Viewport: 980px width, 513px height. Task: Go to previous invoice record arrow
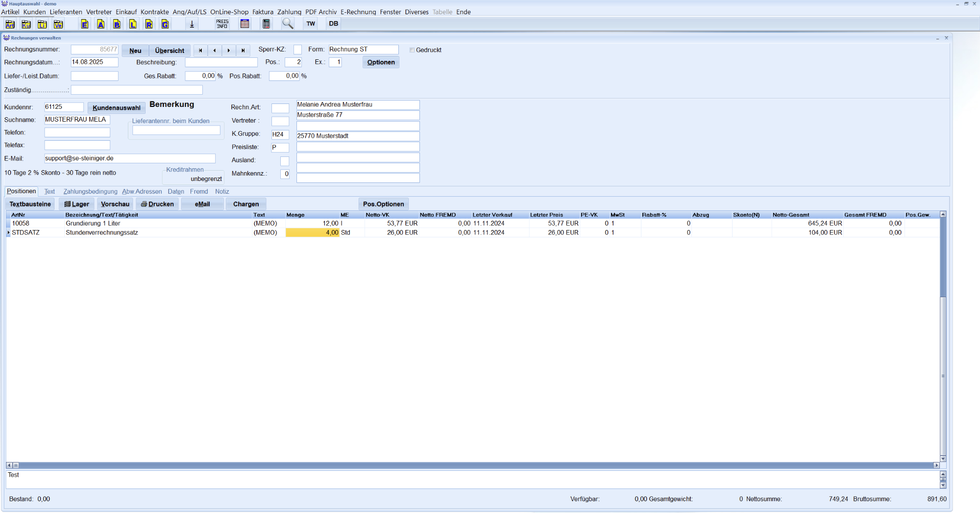pos(215,51)
